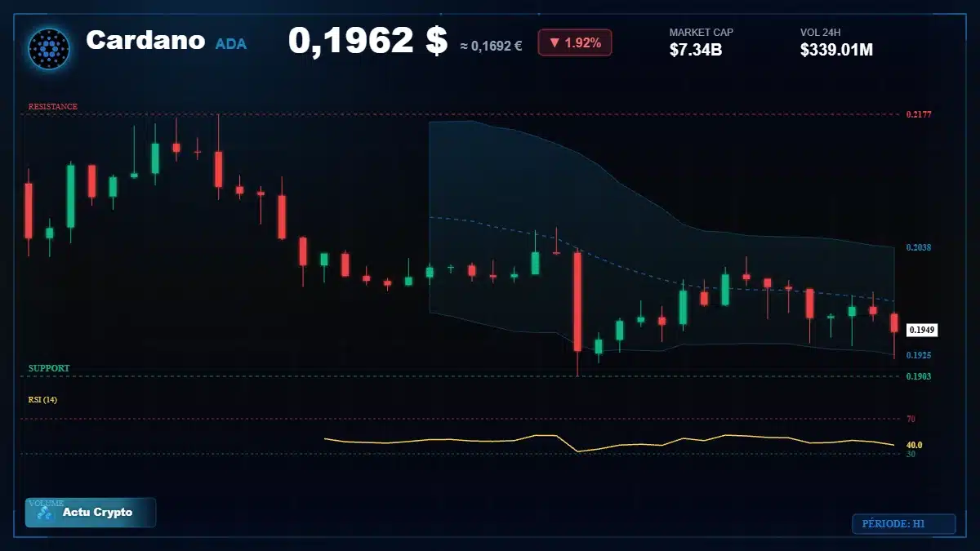Click the 0,1962 $ price

[x=367, y=41]
